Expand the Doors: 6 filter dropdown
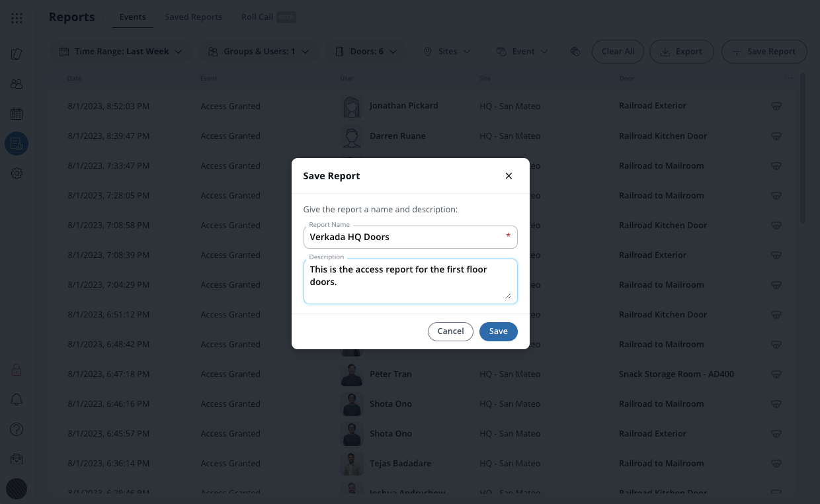This screenshot has height=504, width=820. (366, 52)
